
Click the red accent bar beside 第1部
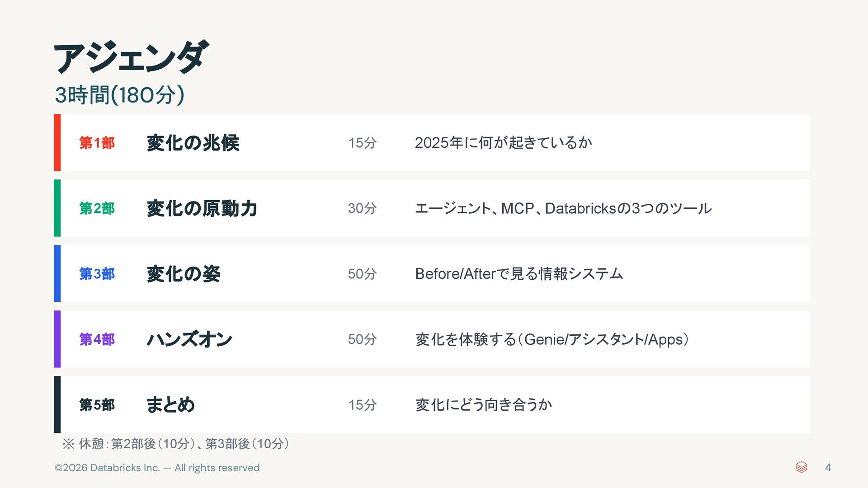click(x=57, y=143)
